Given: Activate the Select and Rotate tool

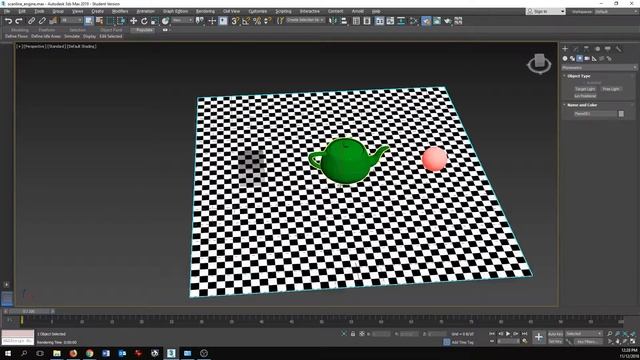Looking at the screenshot, I should click(x=144, y=21).
